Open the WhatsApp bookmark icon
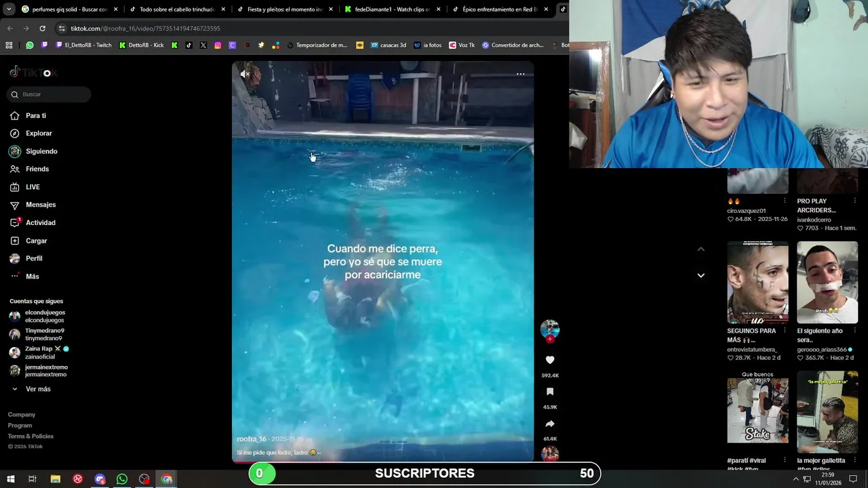 pyautogui.click(x=30, y=45)
